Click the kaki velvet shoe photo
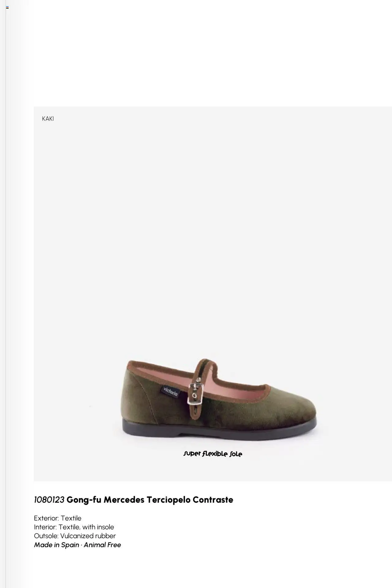The image size is (392, 588). coord(219,399)
